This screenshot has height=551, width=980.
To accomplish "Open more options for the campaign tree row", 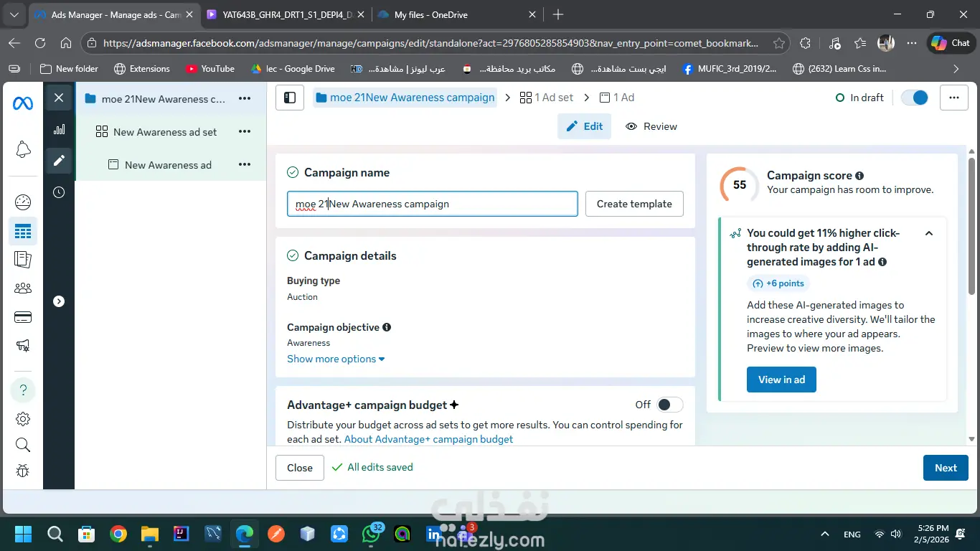I will pyautogui.click(x=245, y=99).
